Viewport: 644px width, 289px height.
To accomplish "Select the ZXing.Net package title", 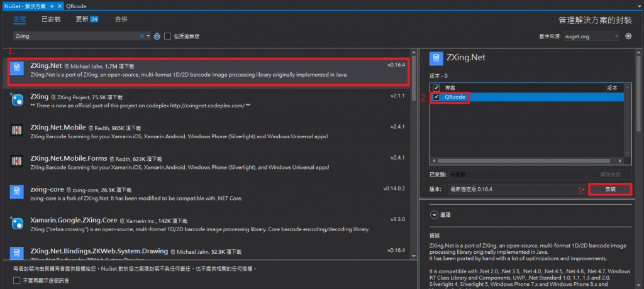I will [46, 65].
